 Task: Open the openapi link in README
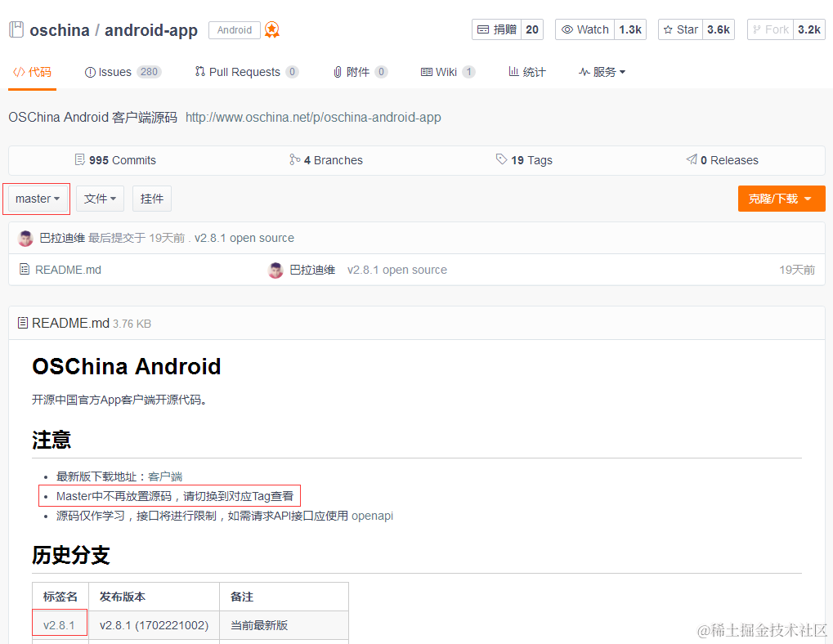(373, 516)
